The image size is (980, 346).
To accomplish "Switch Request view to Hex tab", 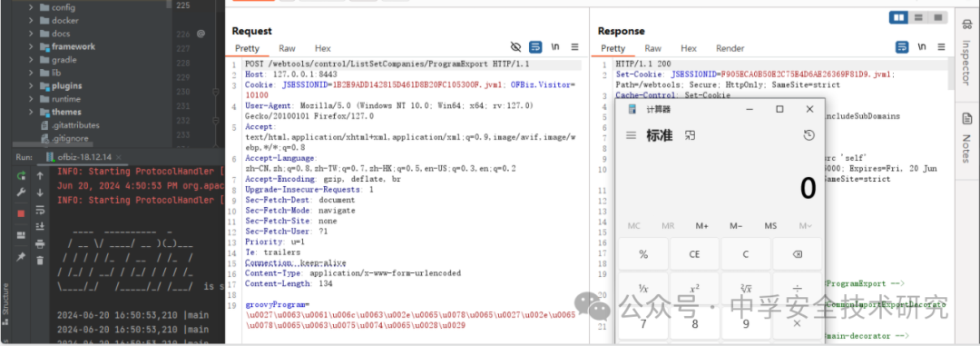I will click(x=322, y=48).
